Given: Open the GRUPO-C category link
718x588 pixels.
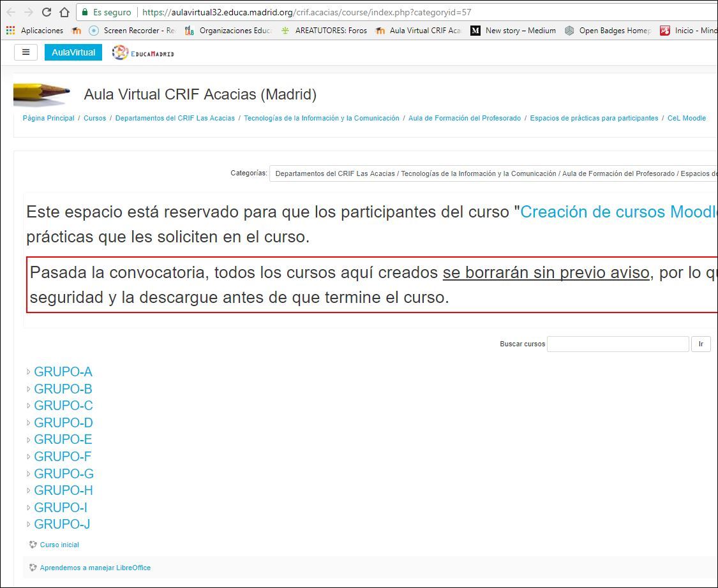Looking at the screenshot, I should point(63,406).
